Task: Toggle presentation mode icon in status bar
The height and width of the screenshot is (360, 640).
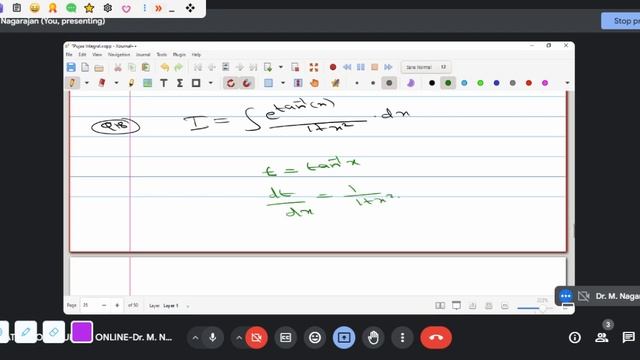Action: 456,305
